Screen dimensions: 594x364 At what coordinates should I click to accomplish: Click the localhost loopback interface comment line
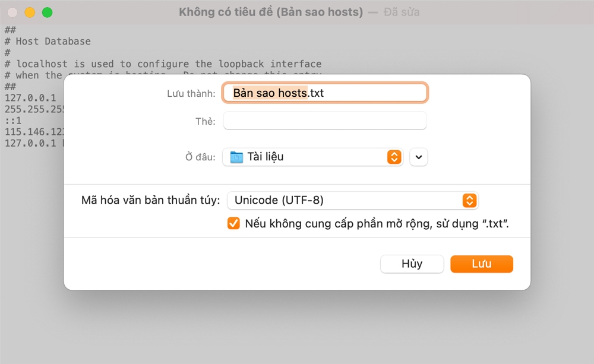(x=163, y=64)
